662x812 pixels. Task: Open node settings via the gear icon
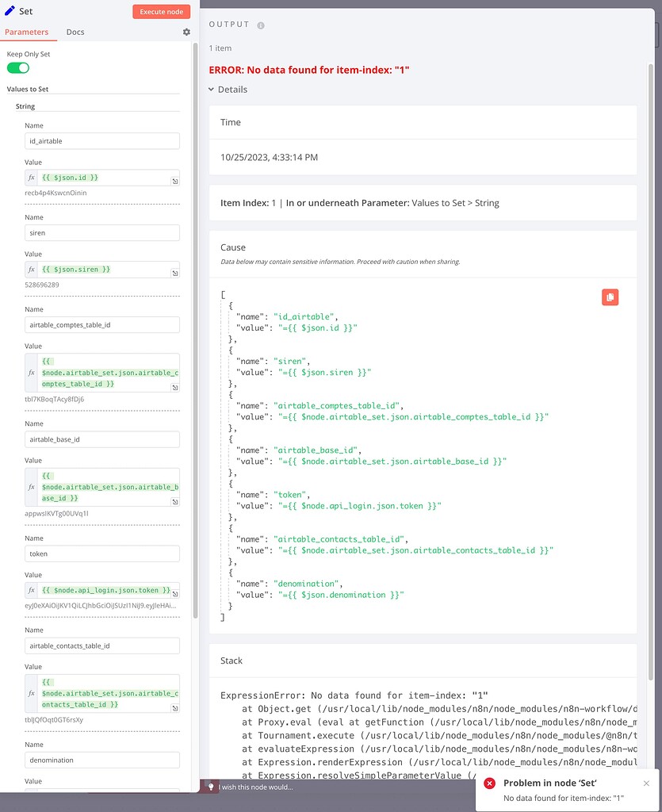186,33
